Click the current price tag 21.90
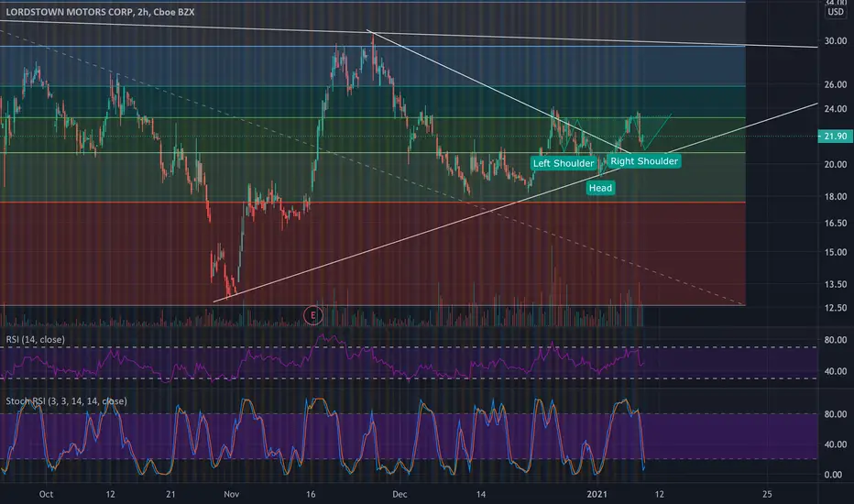This screenshot has width=854, height=504. (x=836, y=137)
